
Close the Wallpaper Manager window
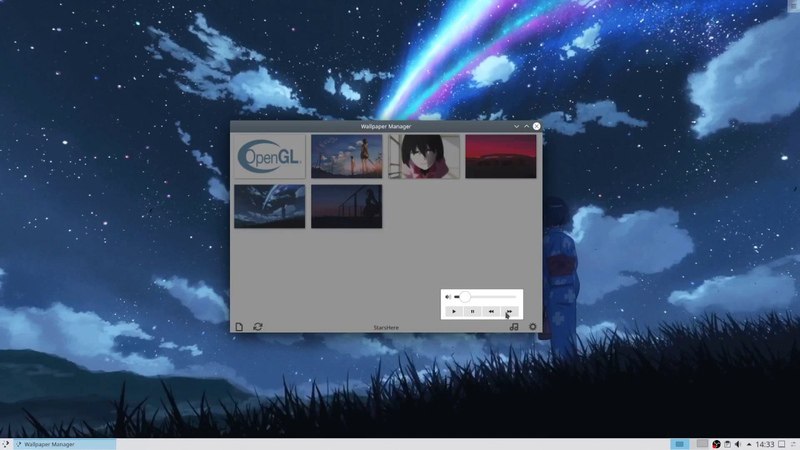[x=537, y=126]
